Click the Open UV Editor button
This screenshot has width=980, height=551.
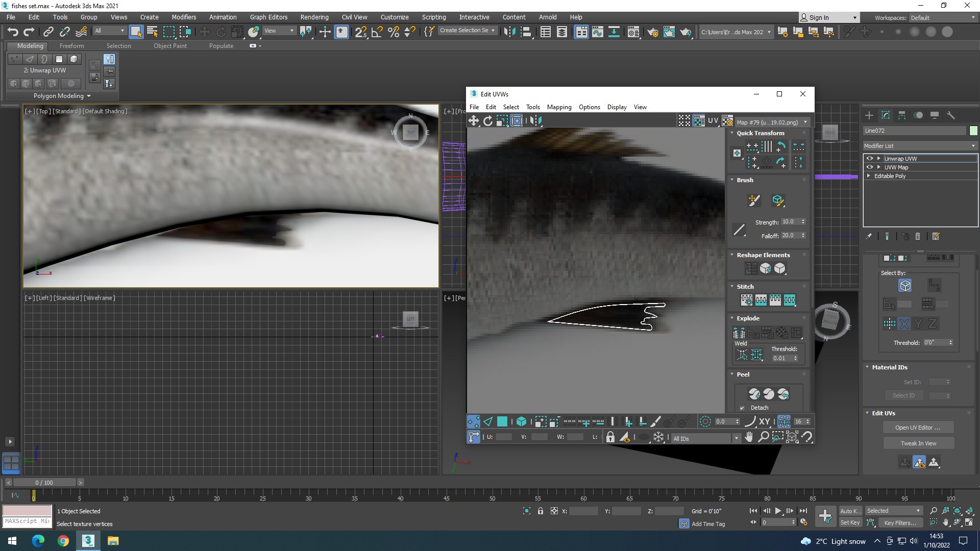(x=918, y=428)
